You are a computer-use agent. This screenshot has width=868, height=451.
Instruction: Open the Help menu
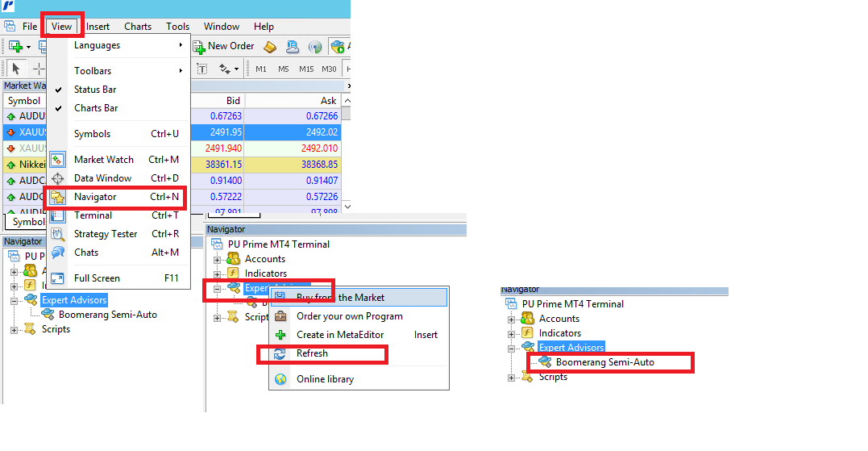point(264,27)
